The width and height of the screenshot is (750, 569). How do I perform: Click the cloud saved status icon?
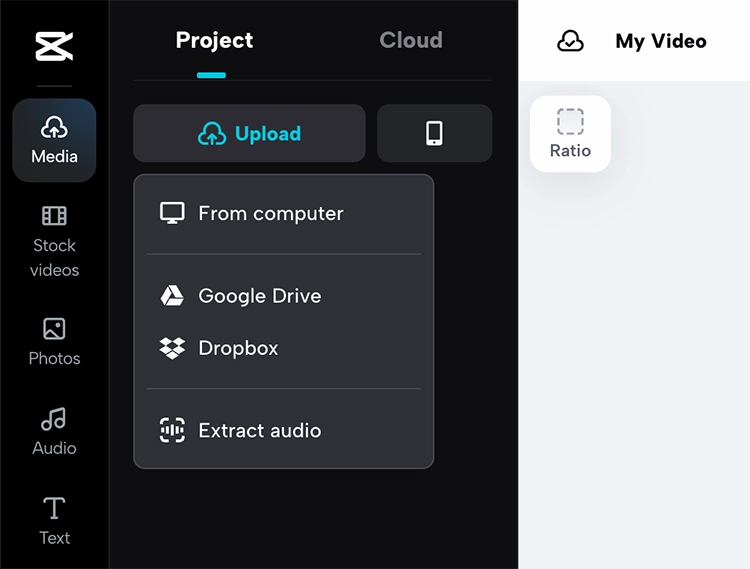click(570, 41)
